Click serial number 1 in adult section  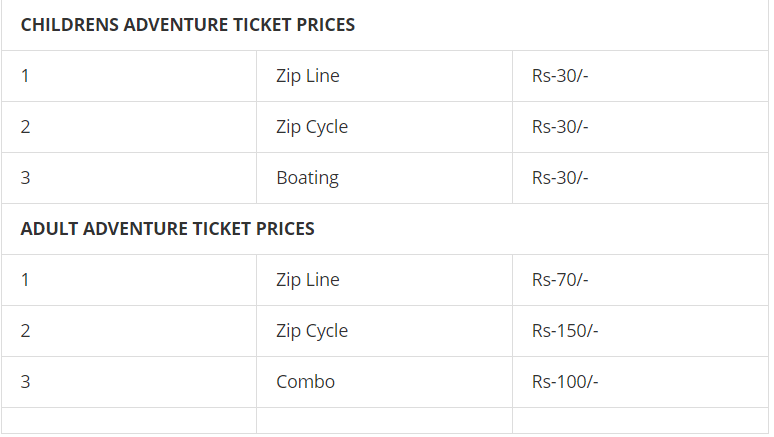tap(25, 280)
